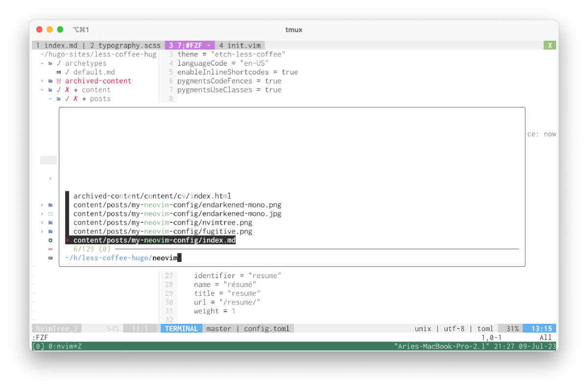
Task: Click the star icon next to content
Action: point(76,90)
